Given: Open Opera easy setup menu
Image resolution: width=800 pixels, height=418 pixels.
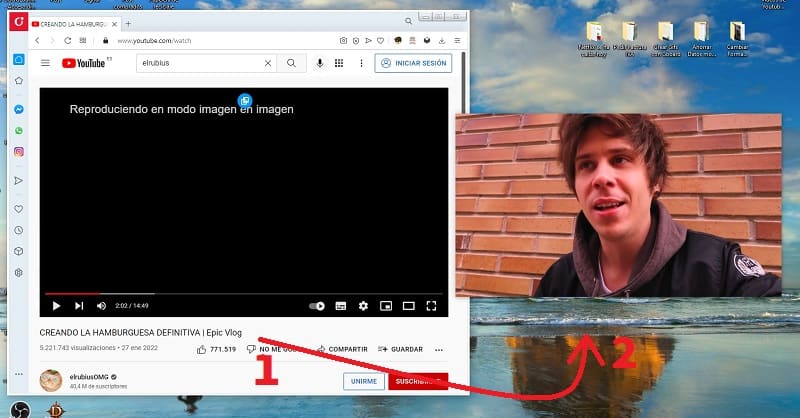Looking at the screenshot, I should point(458,40).
